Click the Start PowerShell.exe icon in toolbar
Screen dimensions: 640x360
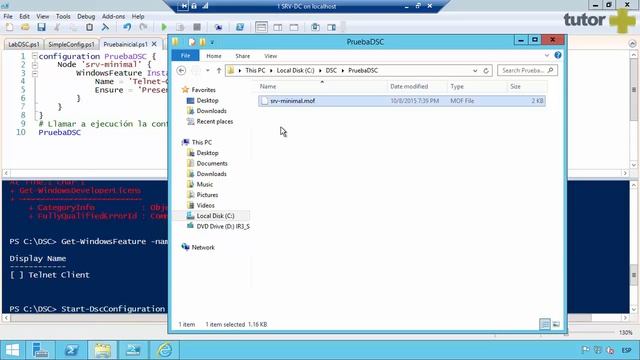pos(240,27)
